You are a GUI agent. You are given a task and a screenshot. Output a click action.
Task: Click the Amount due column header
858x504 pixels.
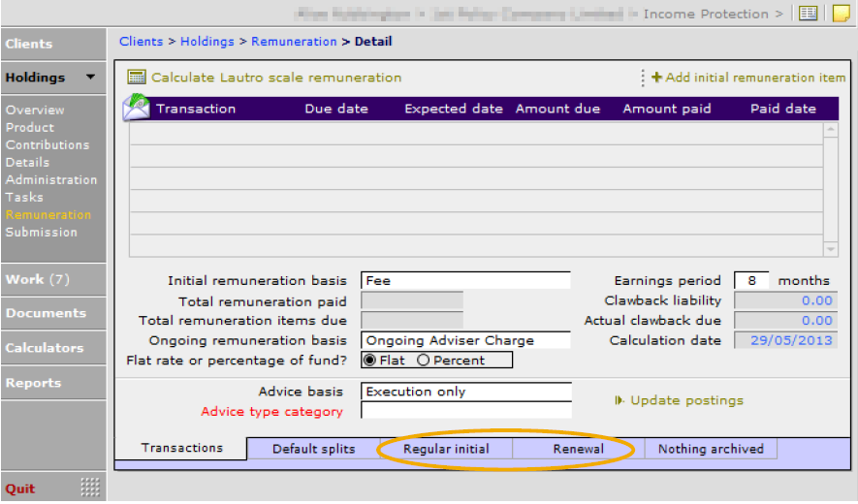tap(557, 109)
